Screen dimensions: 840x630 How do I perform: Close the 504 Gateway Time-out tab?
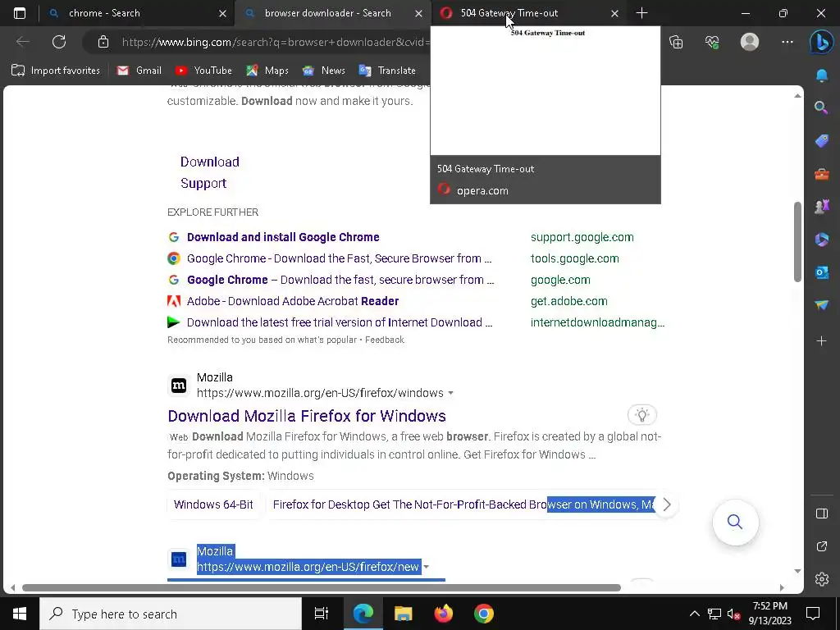[615, 13]
